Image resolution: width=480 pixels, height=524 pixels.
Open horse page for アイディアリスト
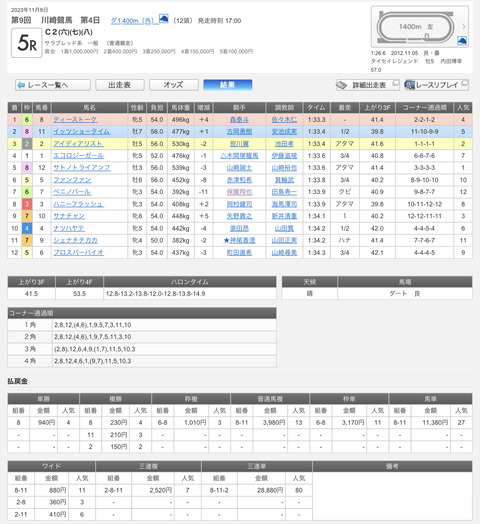coord(78,144)
